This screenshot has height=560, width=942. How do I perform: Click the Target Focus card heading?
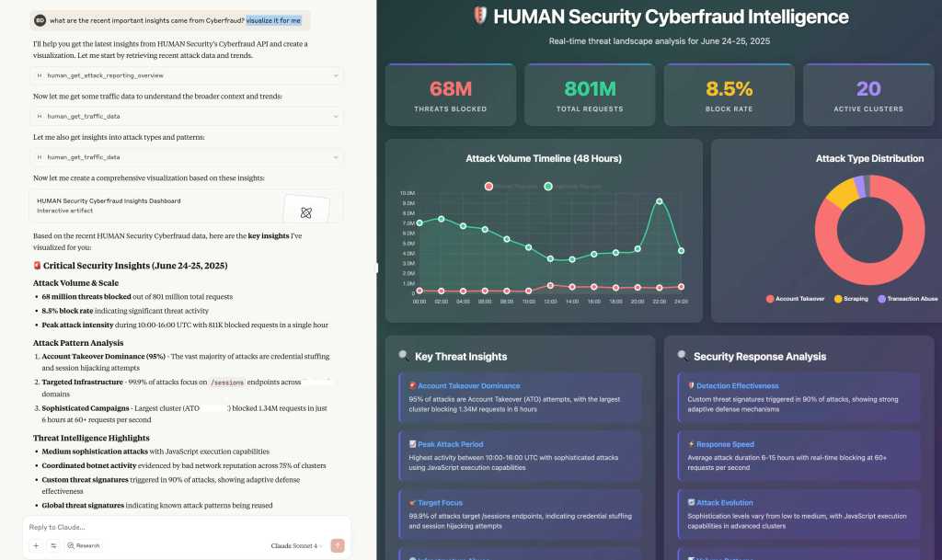(441, 503)
